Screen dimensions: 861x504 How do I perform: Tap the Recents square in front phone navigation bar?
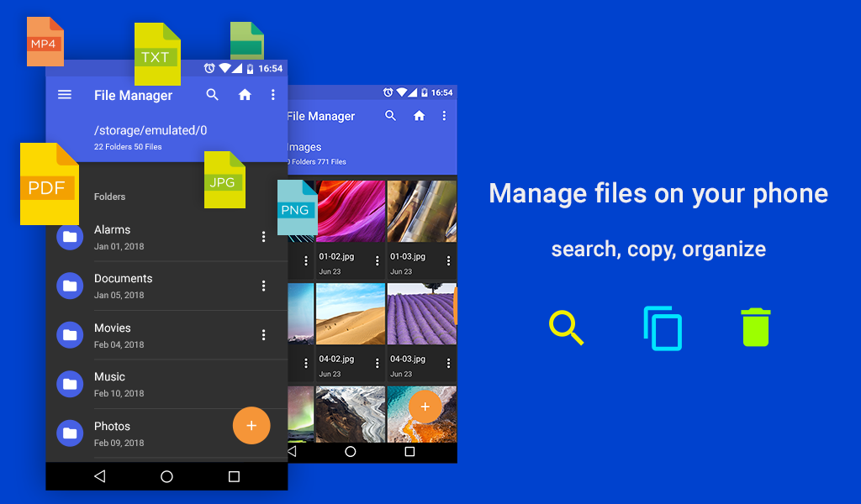point(234,476)
